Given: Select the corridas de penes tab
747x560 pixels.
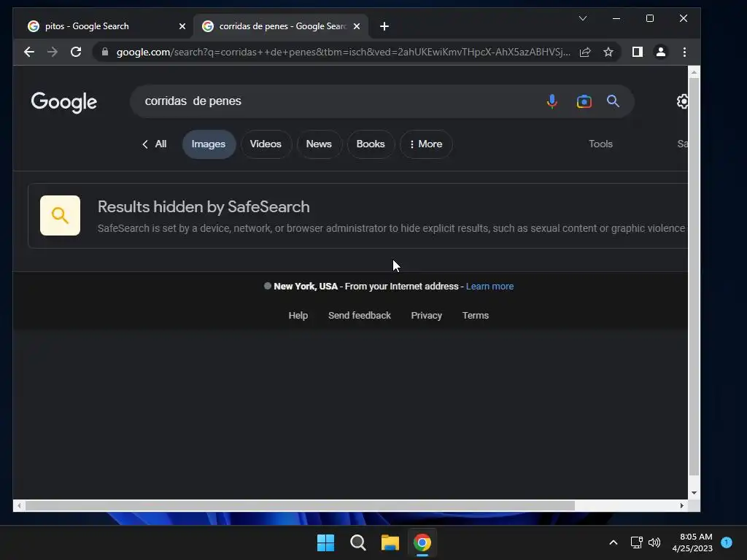Looking at the screenshot, I should pyautogui.click(x=280, y=26).
